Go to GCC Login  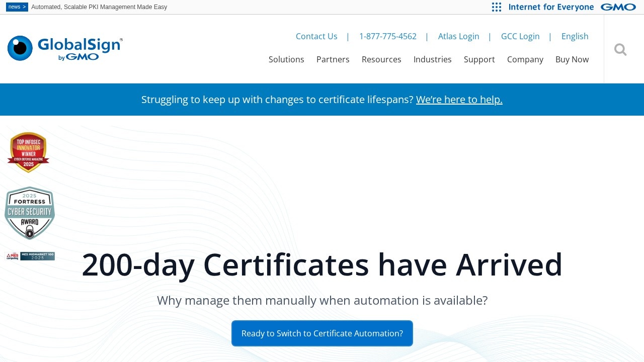[520, 36]
